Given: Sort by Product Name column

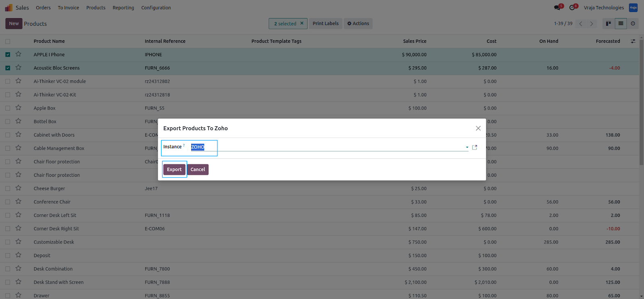Looking at the screenshot, I should click(49, 41).
